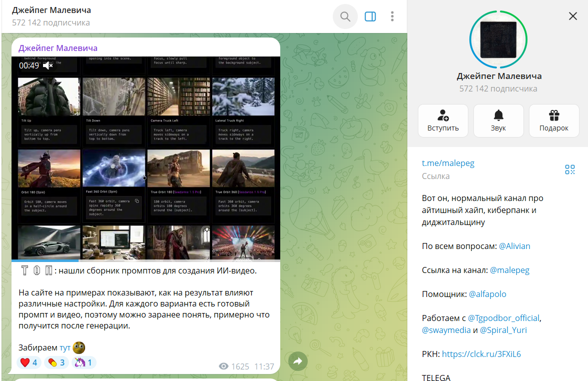Open the @malepeg mention link
The image size is (588, 381).
coord(509,270)
